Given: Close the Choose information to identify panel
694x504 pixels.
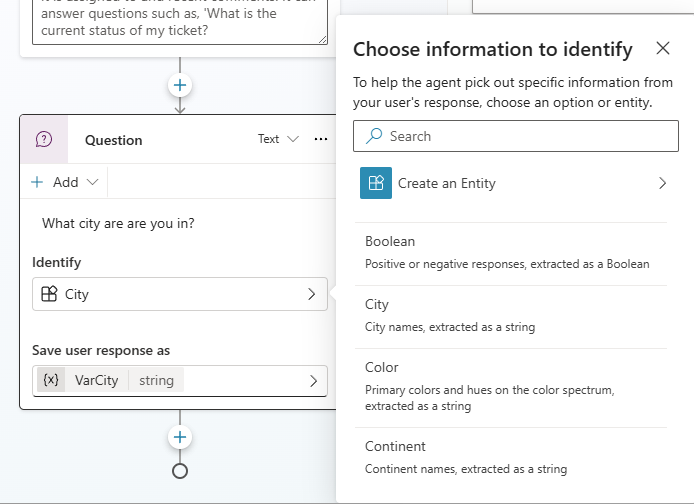Looking at the screenshot, I should (663, 48).
